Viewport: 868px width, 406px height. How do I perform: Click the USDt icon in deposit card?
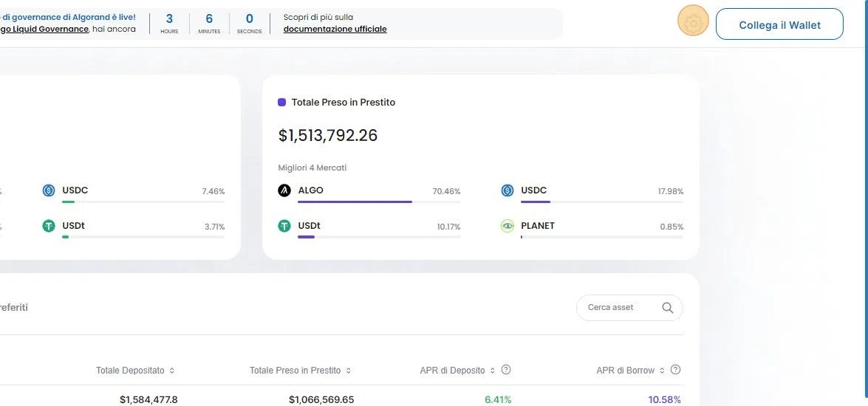pos(49,226)
